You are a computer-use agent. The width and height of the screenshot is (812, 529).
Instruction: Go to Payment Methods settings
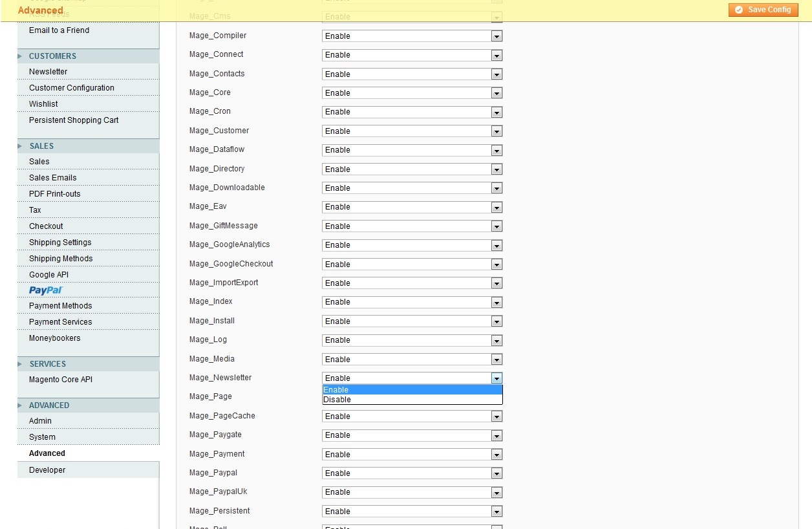60,306
